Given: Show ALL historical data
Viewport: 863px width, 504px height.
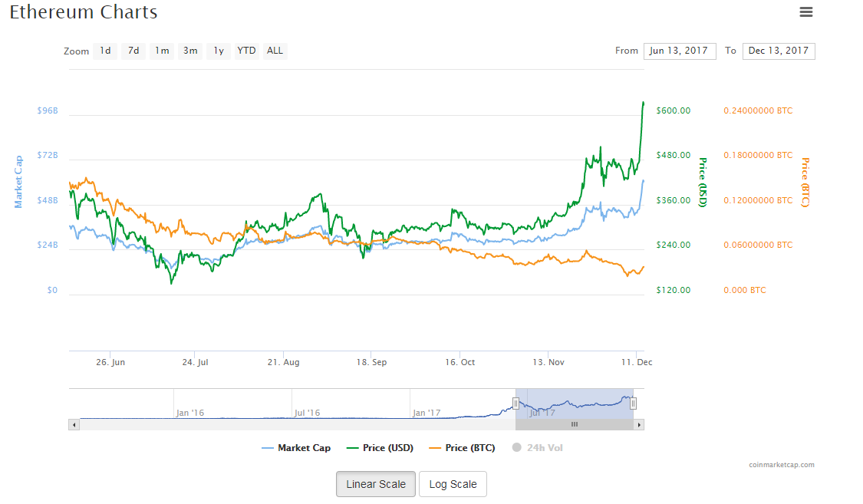Looking at the screenshot, I should (x=275, y=51).
